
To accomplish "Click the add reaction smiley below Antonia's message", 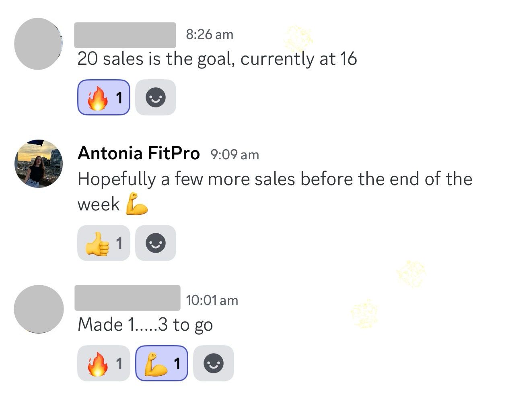I will click(156, 243).
